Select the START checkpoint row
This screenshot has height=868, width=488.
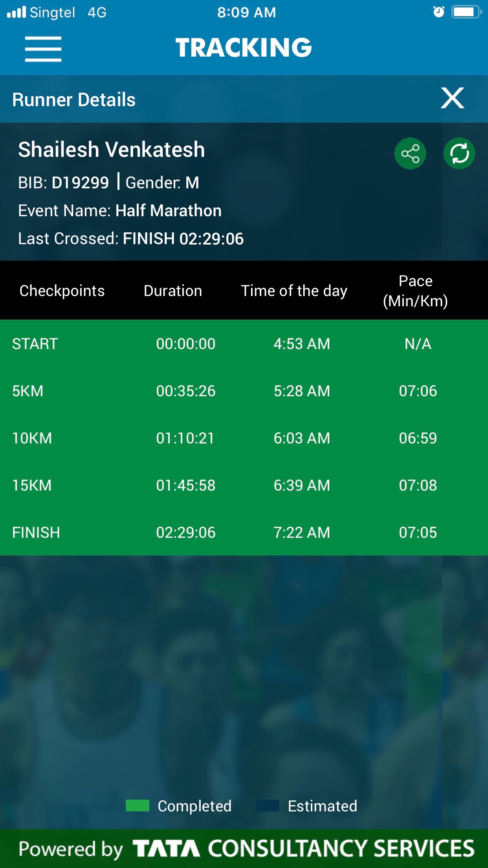pyautogui.click(x=244, y=344)
